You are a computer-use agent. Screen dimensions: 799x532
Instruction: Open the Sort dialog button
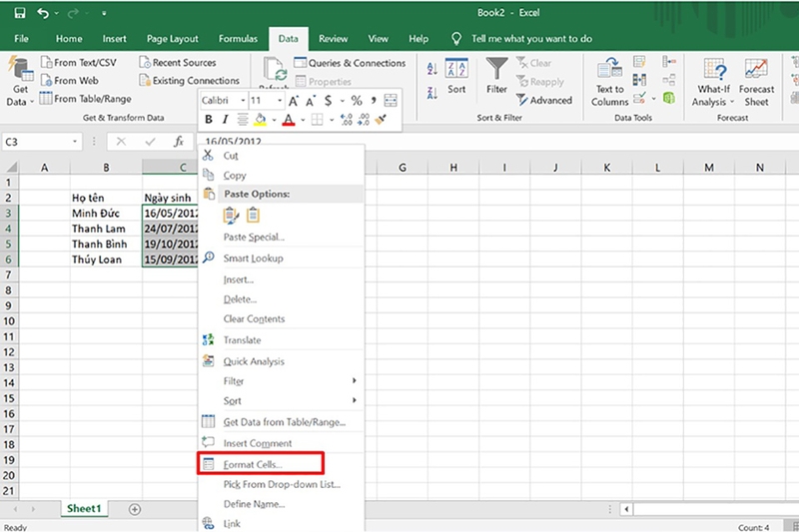click(456, 76)
